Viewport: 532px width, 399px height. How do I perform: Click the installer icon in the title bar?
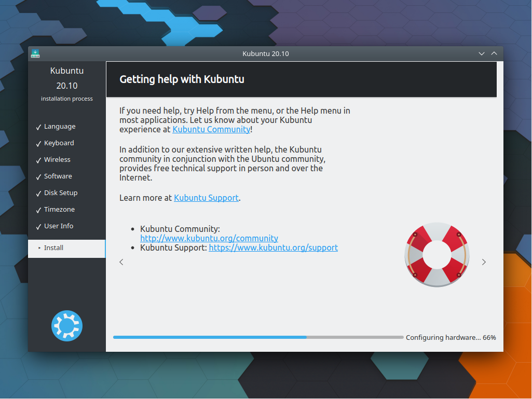click(x=35, y=53)
